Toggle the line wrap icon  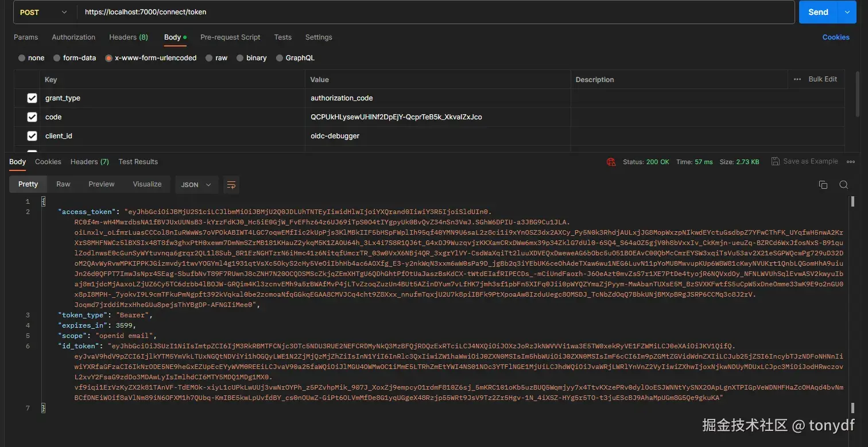pos(231,185)
